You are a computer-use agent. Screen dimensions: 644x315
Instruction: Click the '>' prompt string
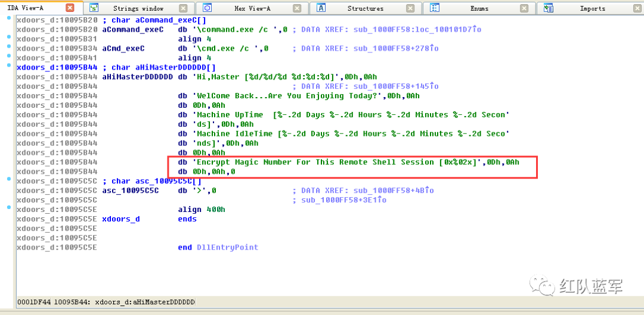199,191
